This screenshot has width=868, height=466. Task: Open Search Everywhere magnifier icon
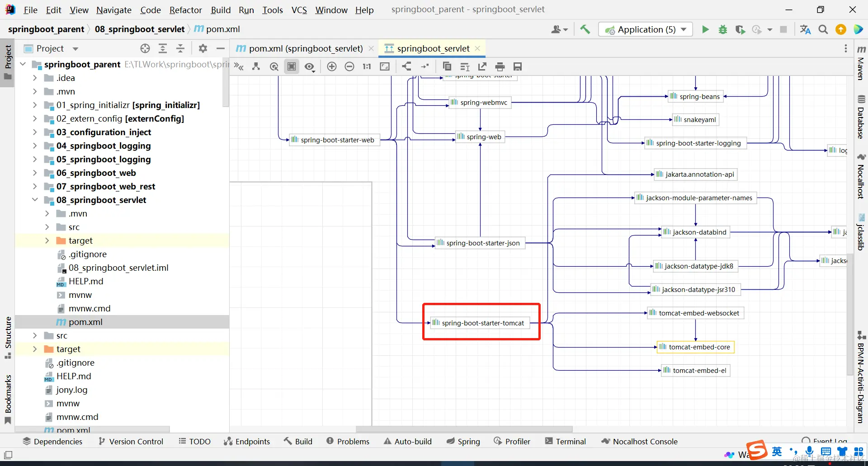pos(823,30)
